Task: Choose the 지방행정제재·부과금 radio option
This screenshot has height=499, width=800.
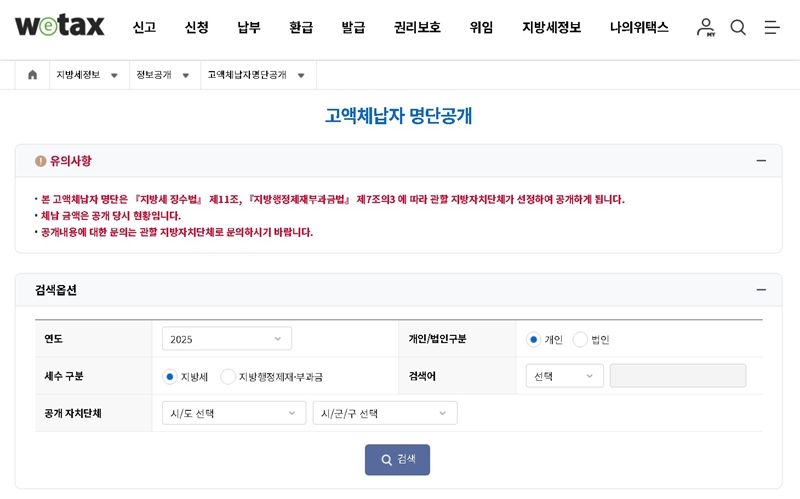Action: (x=228, y=376)
